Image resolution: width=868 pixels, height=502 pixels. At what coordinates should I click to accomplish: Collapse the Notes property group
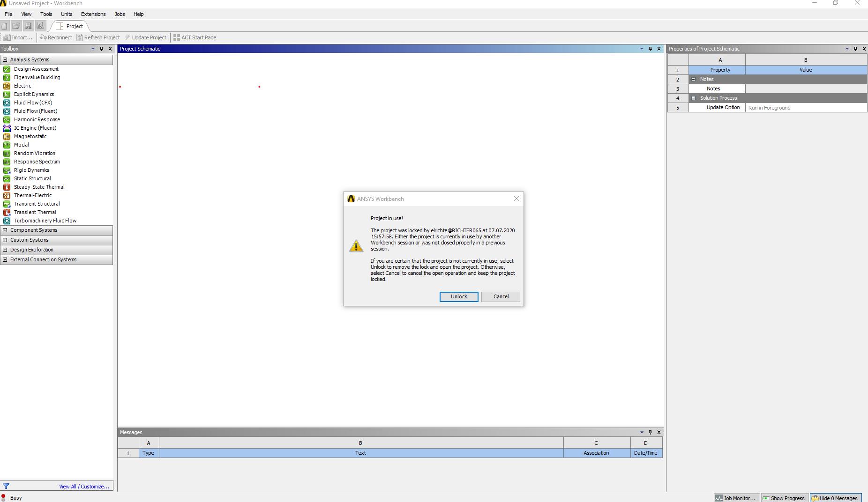pos(693,79)
